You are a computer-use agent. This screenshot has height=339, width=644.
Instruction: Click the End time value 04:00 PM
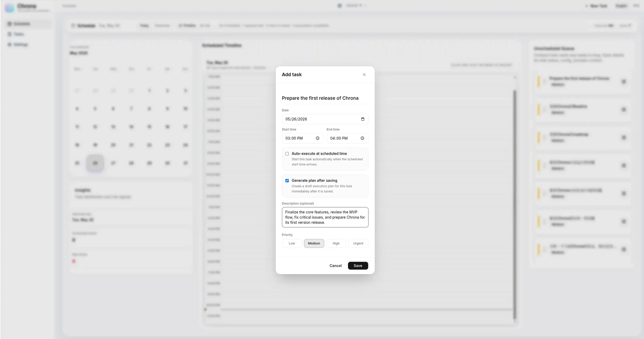(x=339, y=138)
